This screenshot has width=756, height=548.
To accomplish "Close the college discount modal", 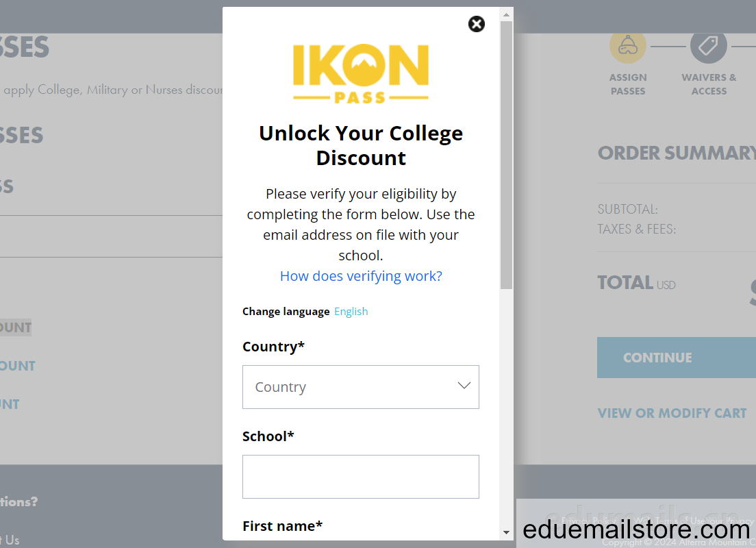I will 477,24.
